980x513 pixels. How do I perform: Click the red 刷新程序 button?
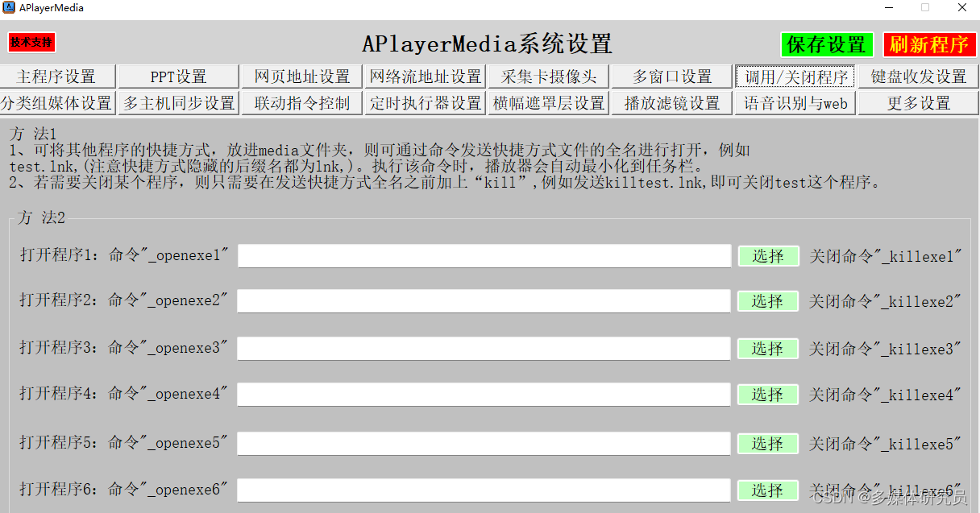point(929,44)
